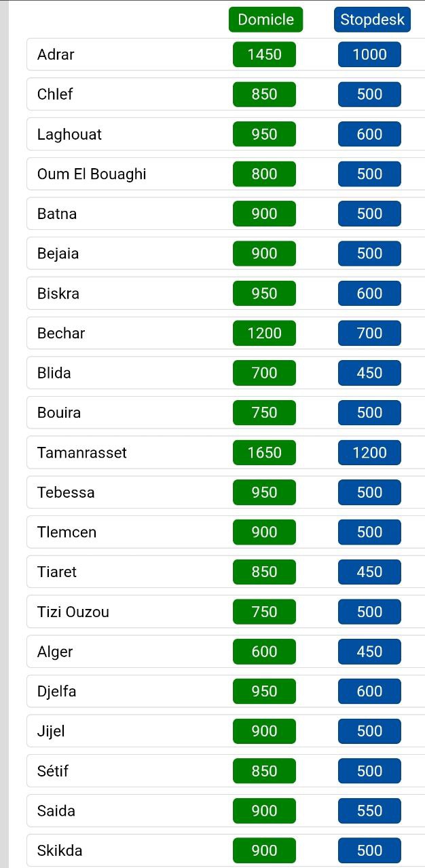The height and width of the screenshot is (868, 425).
Task: Select the Skikda row label
Action: [x=60, y=850]
